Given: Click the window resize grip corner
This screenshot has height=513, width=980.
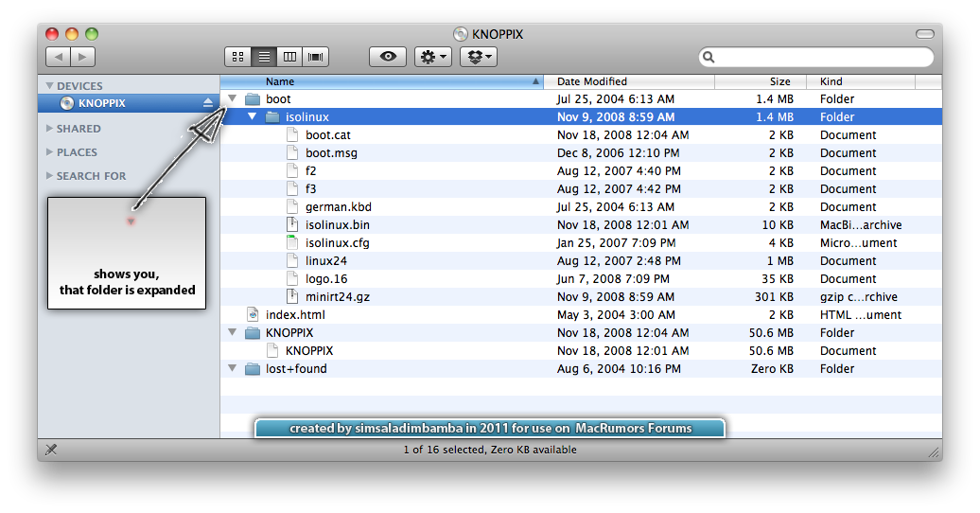Looking at the screenshot, I should [934, 452].
